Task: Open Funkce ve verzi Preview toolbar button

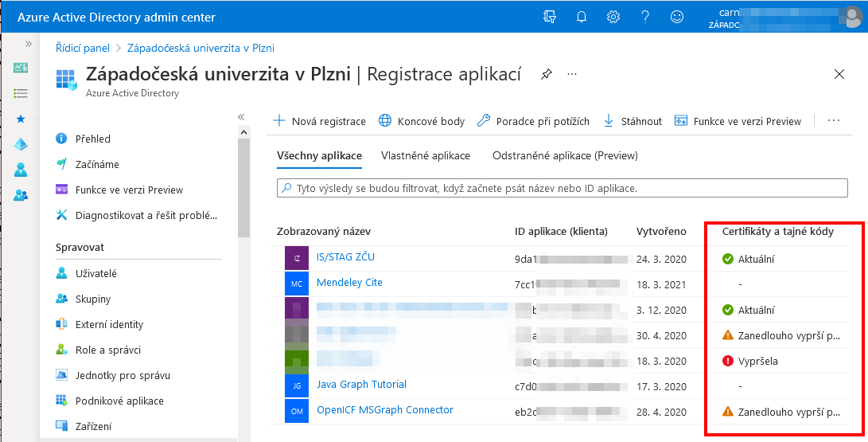Action: pyautogui.click(x=738, y=121)
